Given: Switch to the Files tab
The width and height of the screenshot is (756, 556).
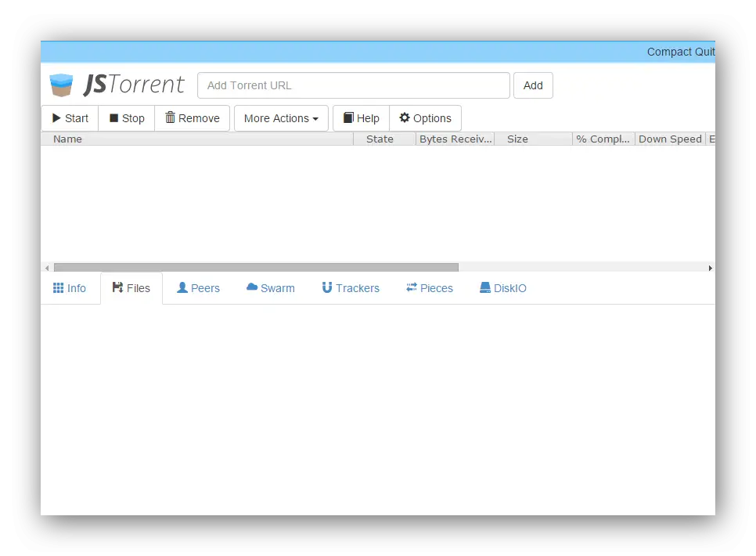Looking at the screenshot, I should pos(131,288).
